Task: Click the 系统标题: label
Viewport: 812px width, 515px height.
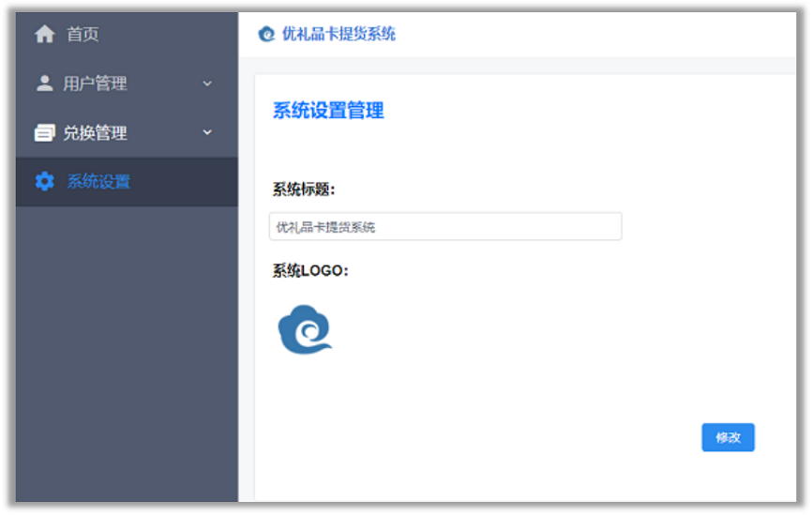Action: coord(304,189)
